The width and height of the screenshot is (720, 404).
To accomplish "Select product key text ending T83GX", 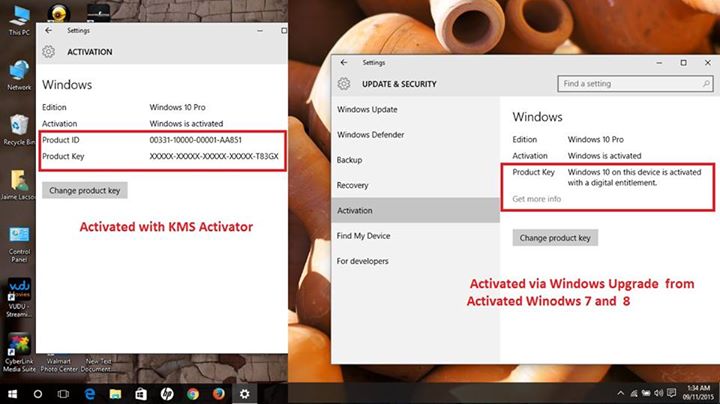I will point(214,156).
